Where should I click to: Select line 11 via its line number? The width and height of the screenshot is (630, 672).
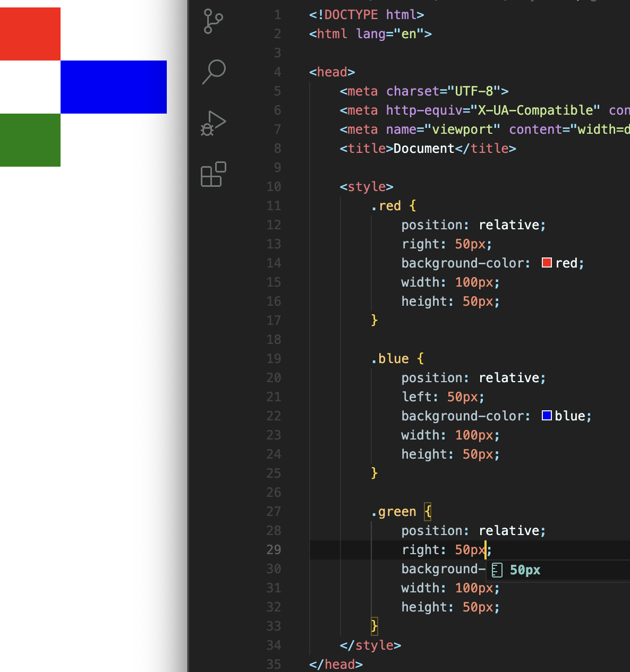[274, 206]
